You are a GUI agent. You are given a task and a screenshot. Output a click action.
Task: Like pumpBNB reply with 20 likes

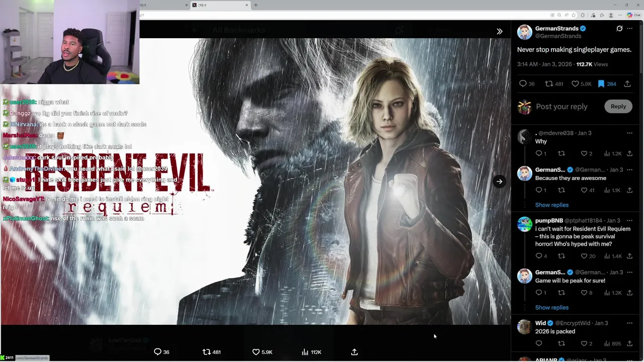[x=588, y=256]
